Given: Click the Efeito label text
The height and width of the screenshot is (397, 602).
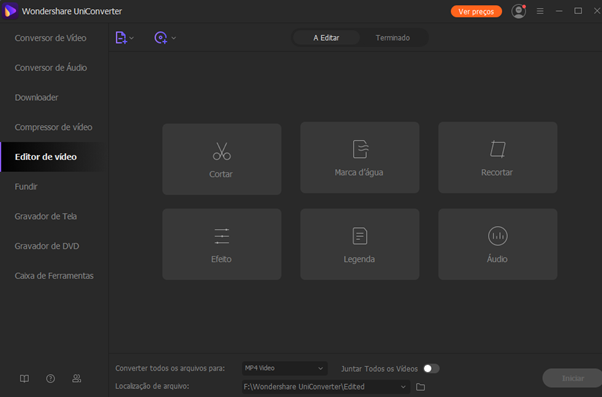Looking at the screenshot, I should (221, 259).
